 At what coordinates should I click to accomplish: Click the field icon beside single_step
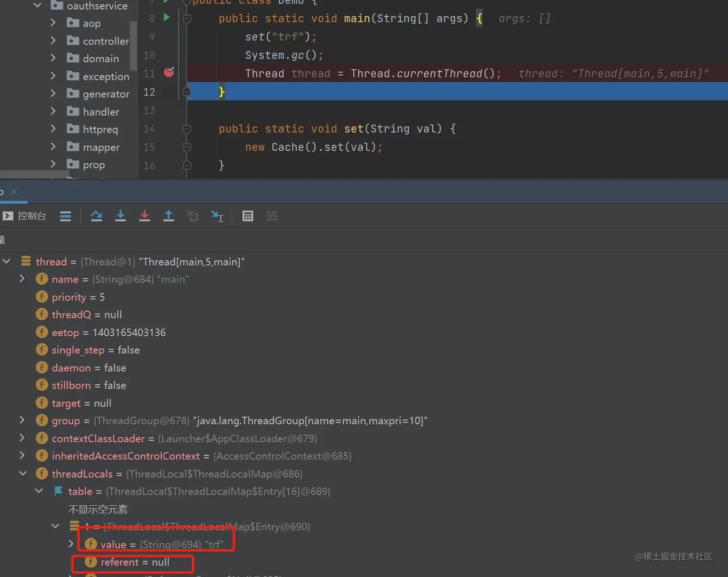coord(42,350)
